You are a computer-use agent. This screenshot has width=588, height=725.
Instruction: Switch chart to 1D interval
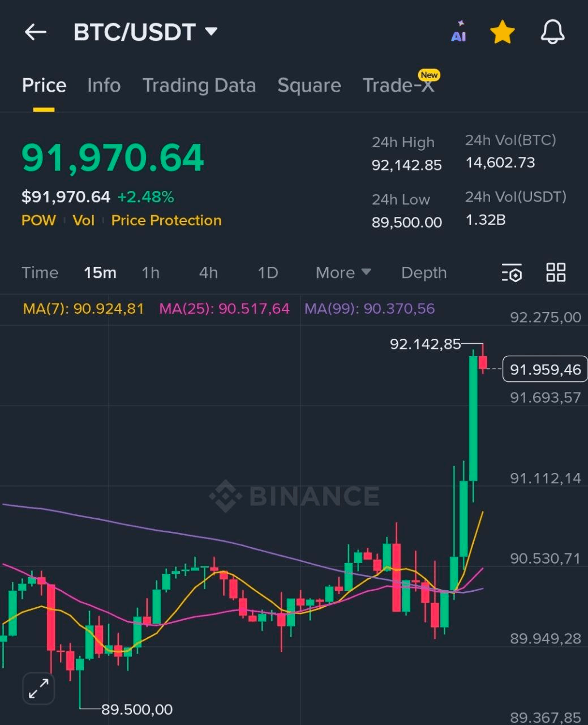[x=268, y=273]
